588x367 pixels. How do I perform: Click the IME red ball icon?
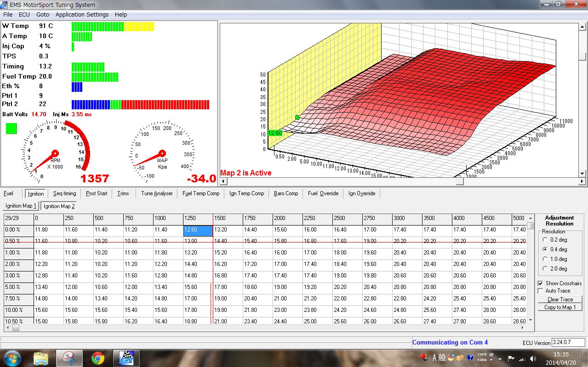[423, 357]
